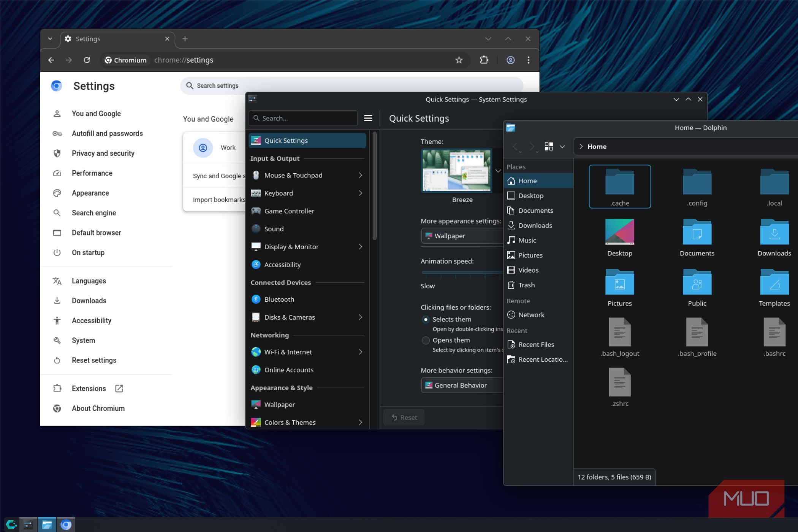Click the System Settings Search field
This screenshot has width=798, height=532.
[x=303, y=118]
